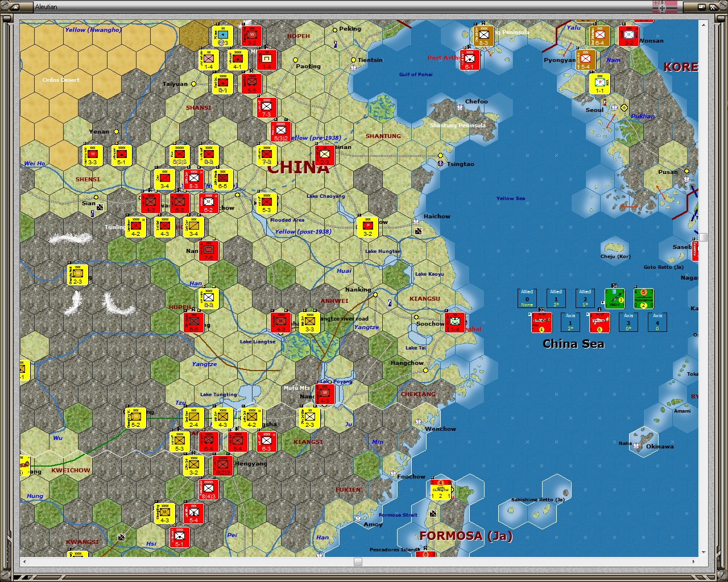Click the 'China Sea' label
Image resolution: width=728 pixels, height=582 pixels.
click(x=573, y=344)
